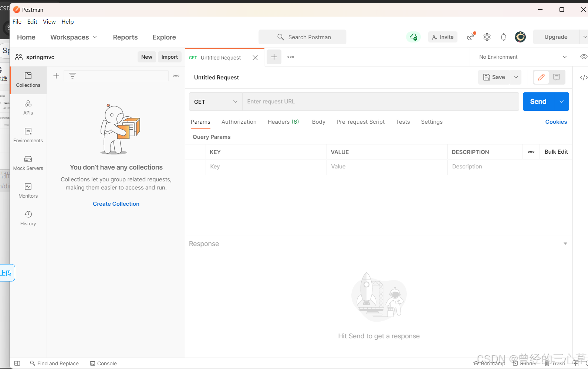Open the Edit menu
Image resolution: width=588 pixels, height=369 pixels.
pos(32,22)
